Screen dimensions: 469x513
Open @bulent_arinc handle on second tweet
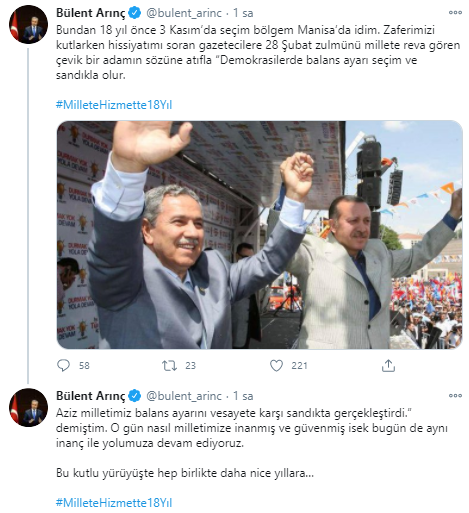pyautogui.click(x=184, y=396)
